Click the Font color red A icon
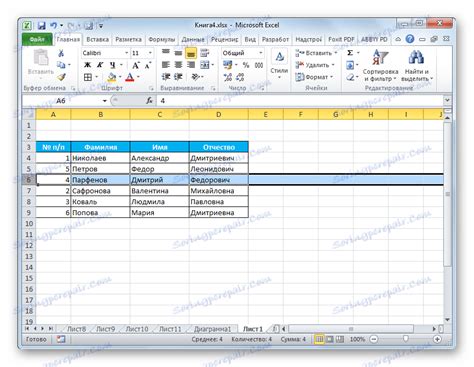 130,77
